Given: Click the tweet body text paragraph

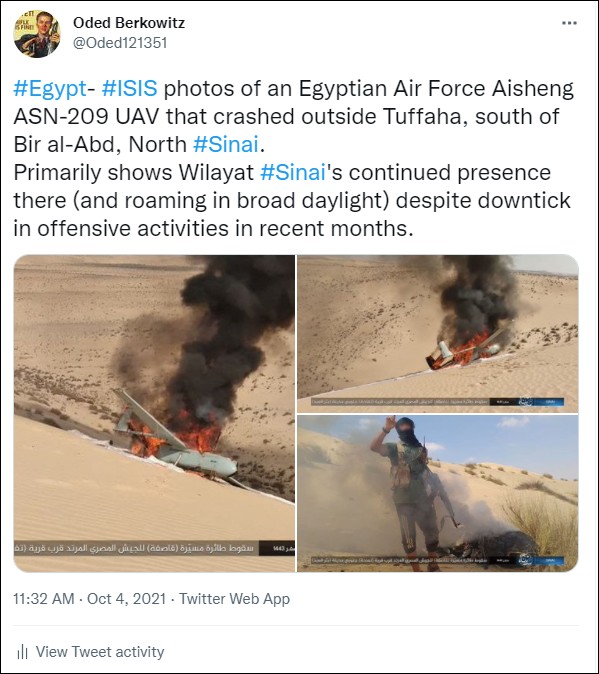Looking at the screenshot, I should point(293,158).
